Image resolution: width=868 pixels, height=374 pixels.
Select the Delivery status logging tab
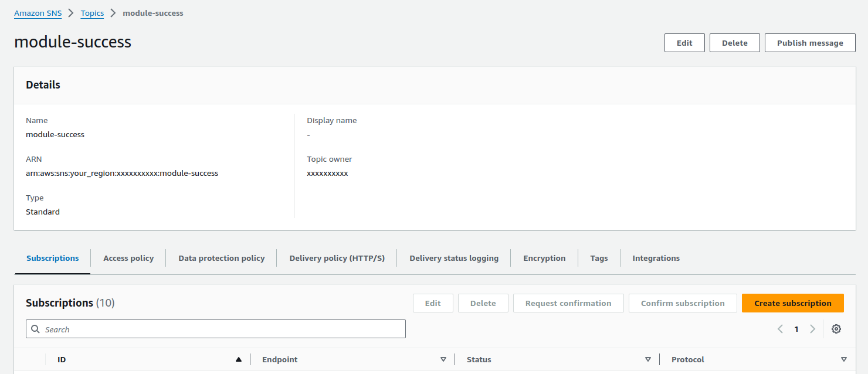(x=454, y=258)
